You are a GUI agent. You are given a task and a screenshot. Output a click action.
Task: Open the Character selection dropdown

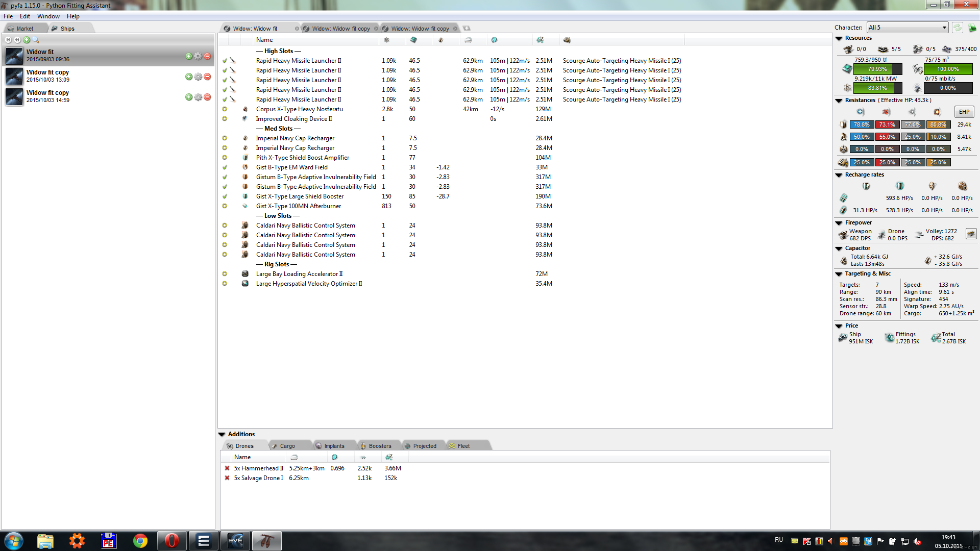[x=906, y=28]
